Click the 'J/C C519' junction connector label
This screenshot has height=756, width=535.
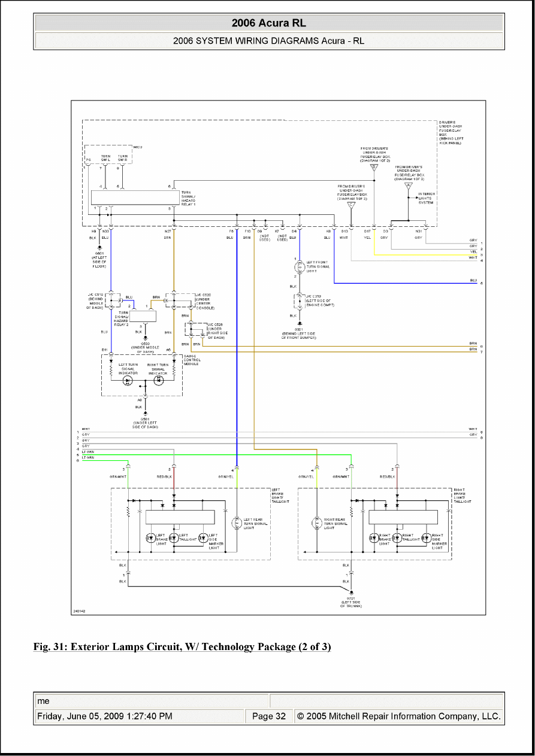coord(96,301)
